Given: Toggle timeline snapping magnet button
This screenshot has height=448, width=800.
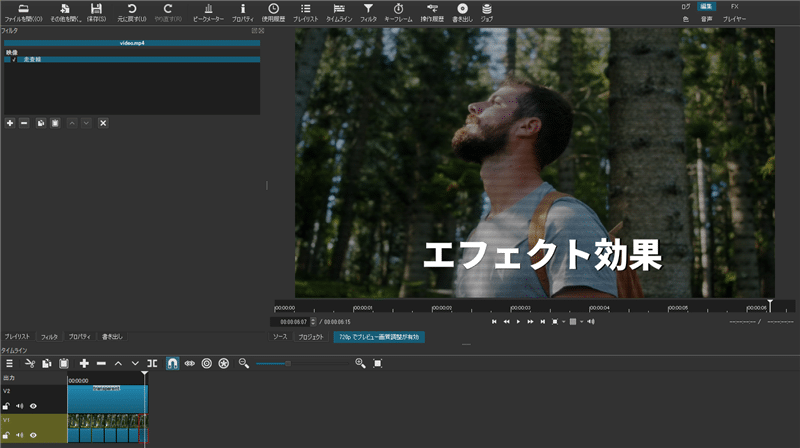Looking at the screenshot, I should click(172, 363).
